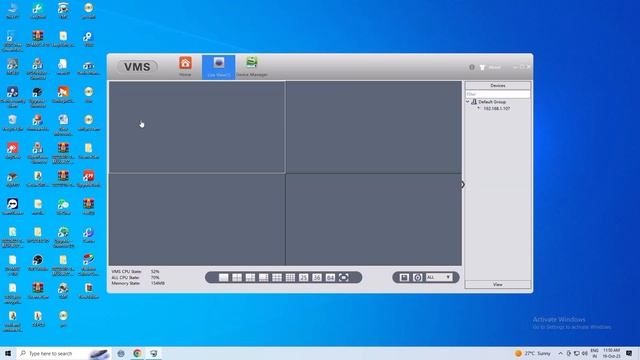Open the notification center icon
This screenshot has width=640, height=360.
pyautogui.click(x=629, y=353)
